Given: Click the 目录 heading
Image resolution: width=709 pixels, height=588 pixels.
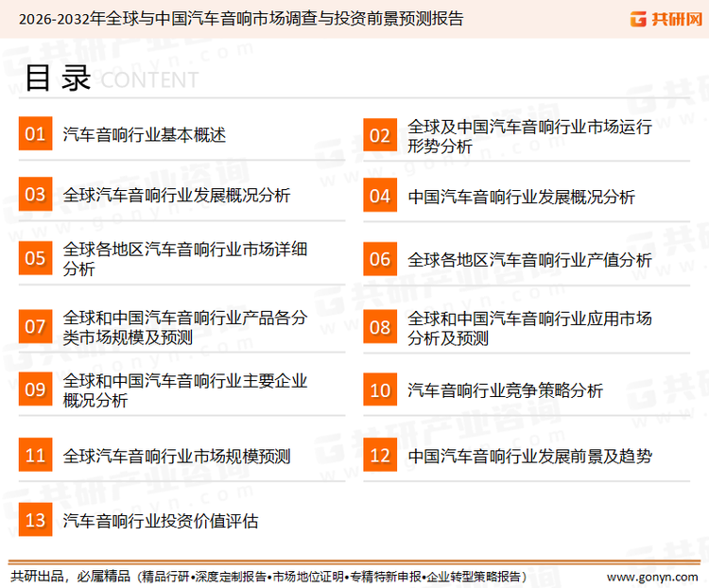Looking at the screenshot, I should pyautogui.click(x=58, y=78).
